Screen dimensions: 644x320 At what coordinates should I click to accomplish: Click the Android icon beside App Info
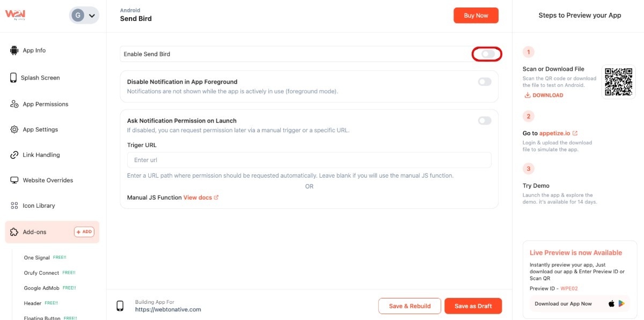[14, 50]
